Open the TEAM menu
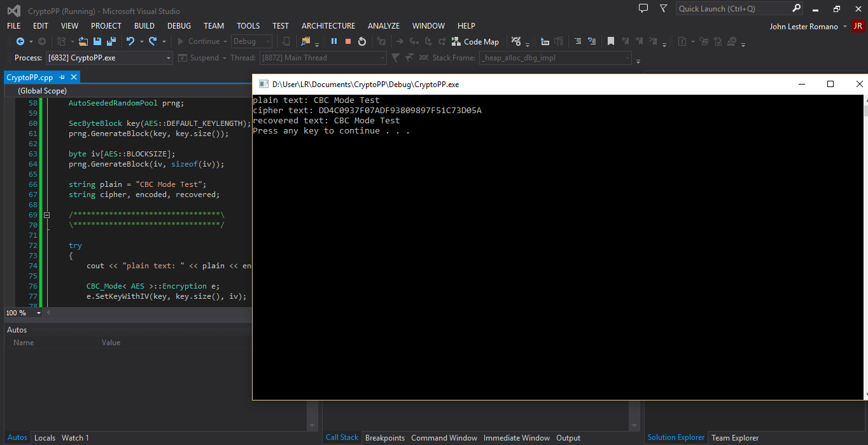Viewport: 868px width, 445px height. 214,26
